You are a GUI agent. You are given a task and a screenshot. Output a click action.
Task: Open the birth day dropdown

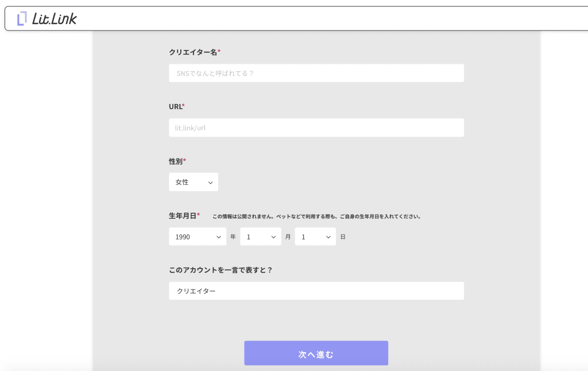[x=315, y=236]
